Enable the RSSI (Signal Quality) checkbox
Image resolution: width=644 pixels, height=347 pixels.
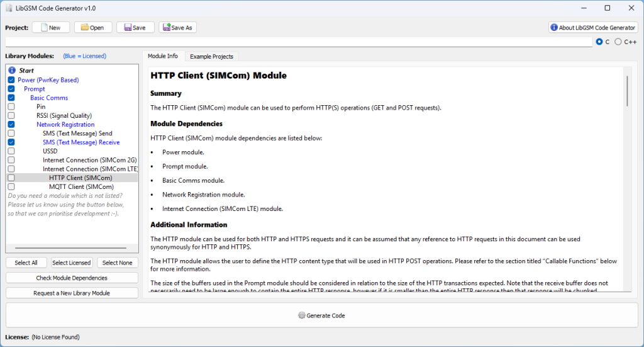pos(11,115)
